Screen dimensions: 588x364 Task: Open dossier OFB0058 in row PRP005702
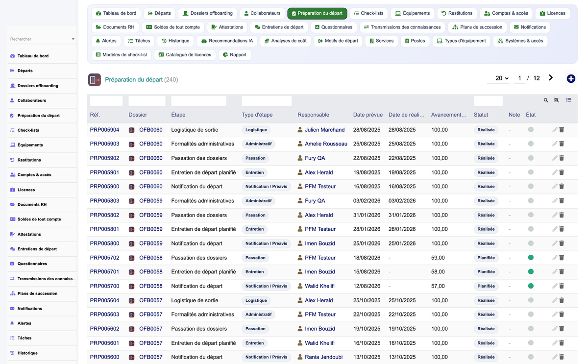[x=151, y=258]
